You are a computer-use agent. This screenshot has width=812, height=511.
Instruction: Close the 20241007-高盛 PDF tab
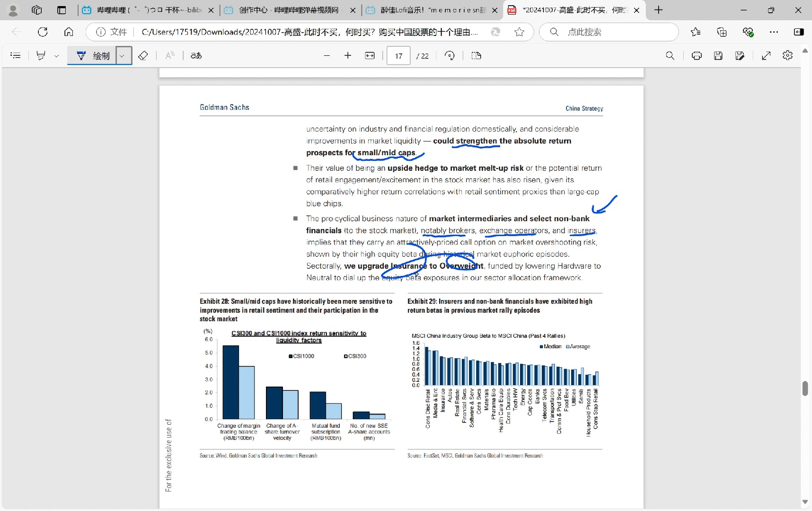point(636,10)
